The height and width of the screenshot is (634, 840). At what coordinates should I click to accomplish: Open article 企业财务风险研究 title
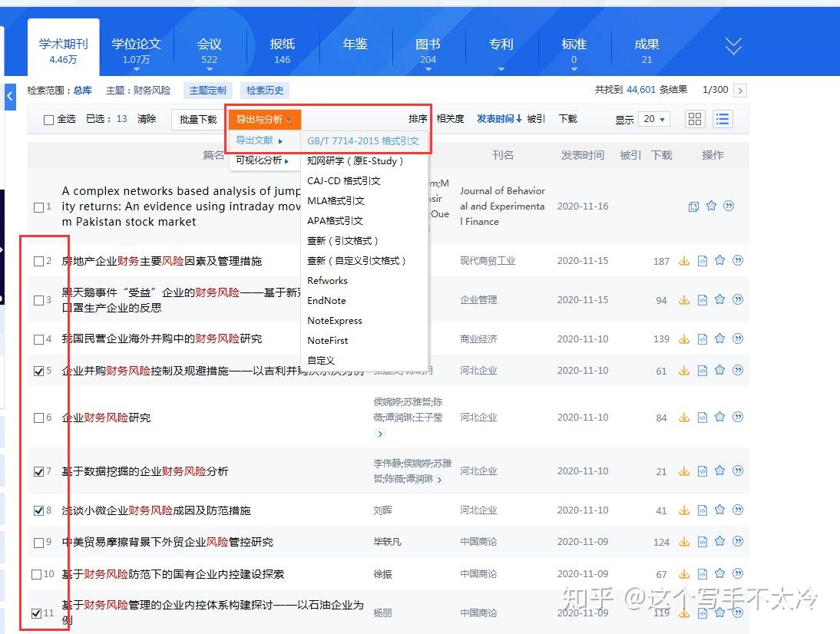106,418
